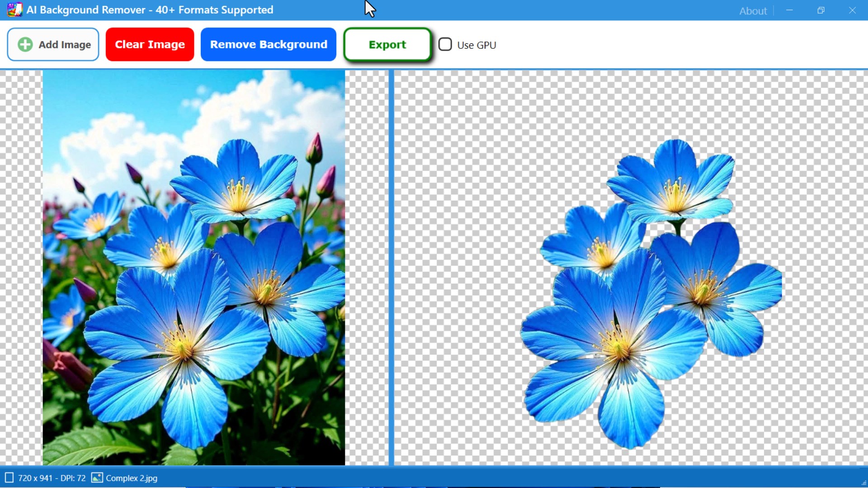This screenshot has width=868, height=488.
Task: Click the green plus Add Image icon
Action: pyautogui.click(x=25, y=44)
